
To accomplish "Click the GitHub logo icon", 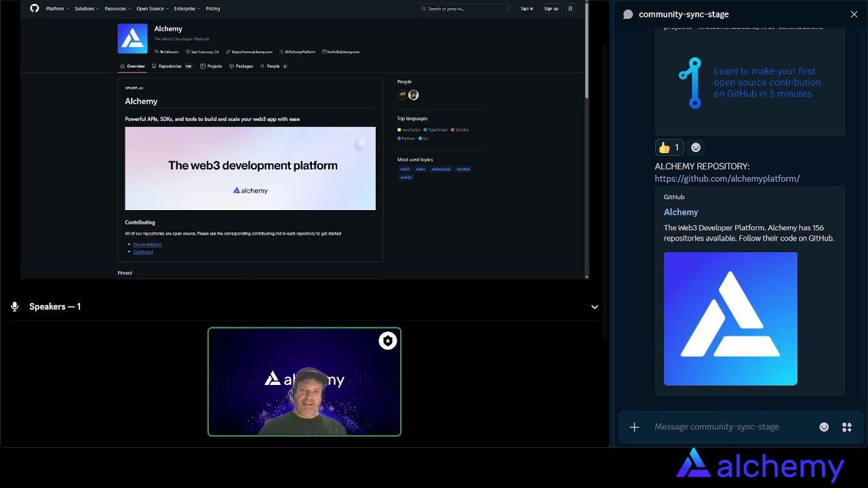I will pos(35,8).
